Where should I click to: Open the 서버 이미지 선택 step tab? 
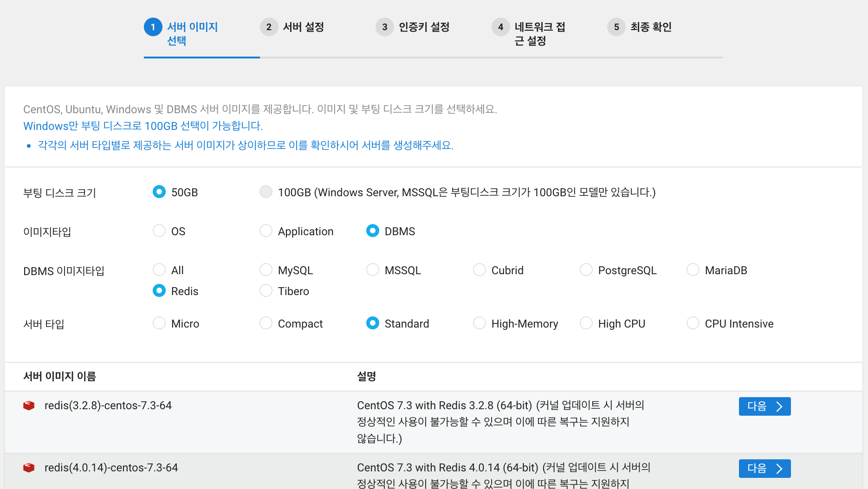click(x=193, y=34)
